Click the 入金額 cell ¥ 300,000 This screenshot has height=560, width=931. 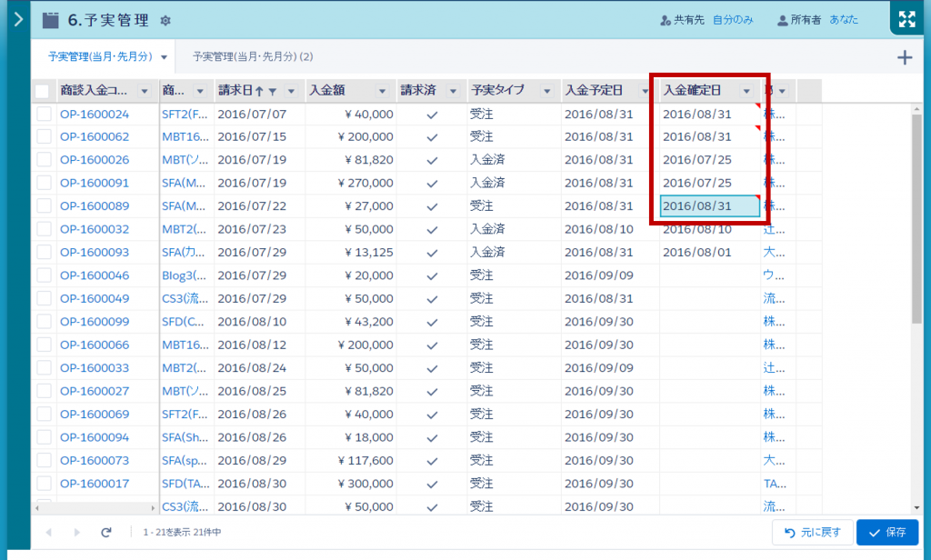click(x=350, y=484)
